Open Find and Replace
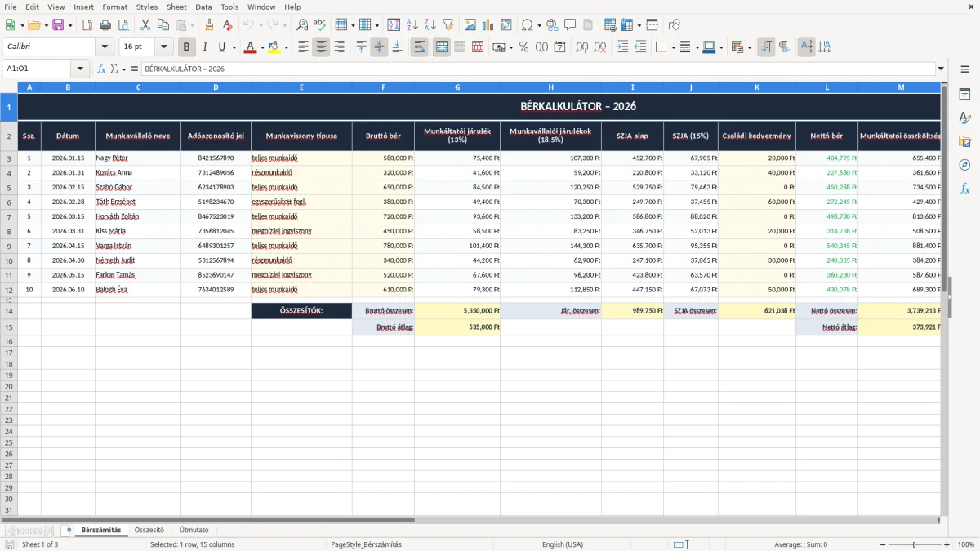This screenshot has width=980, height=551. pyautogui.click(x=302, y=25)
